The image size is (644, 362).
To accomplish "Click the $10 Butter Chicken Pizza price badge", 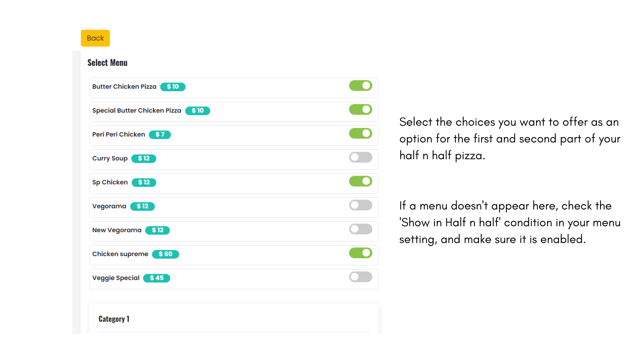I will 173,87.
